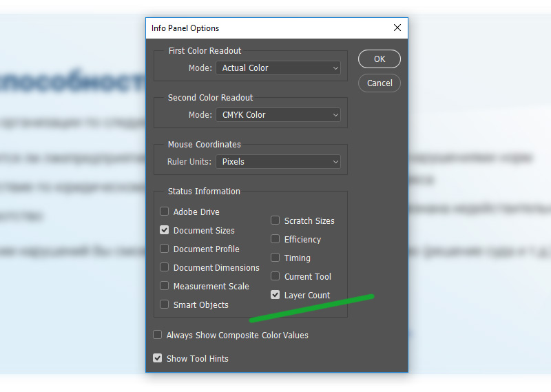Enable Smart Objects status info
The image size is (551, 392).
[165, 305]
